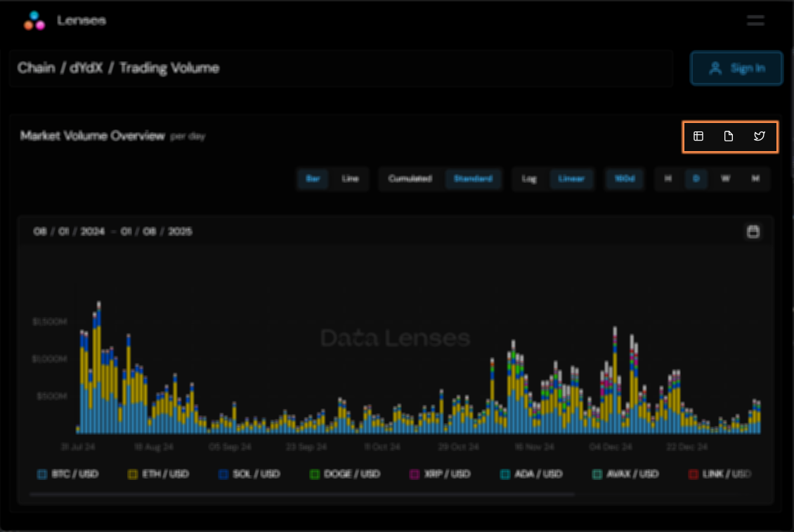This screenshot has width=794, height=532.
Task: Open the calendar date picker icon
Action: point(753,232)
